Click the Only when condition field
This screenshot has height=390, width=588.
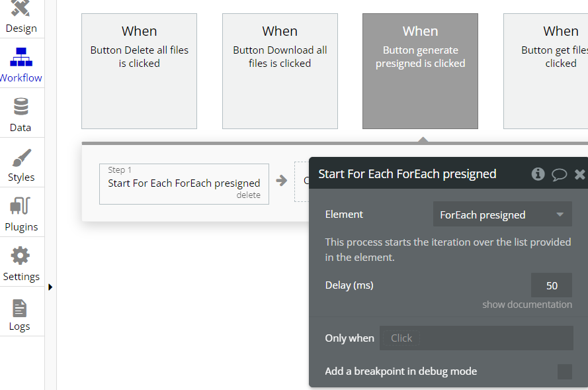click(476, 338)
